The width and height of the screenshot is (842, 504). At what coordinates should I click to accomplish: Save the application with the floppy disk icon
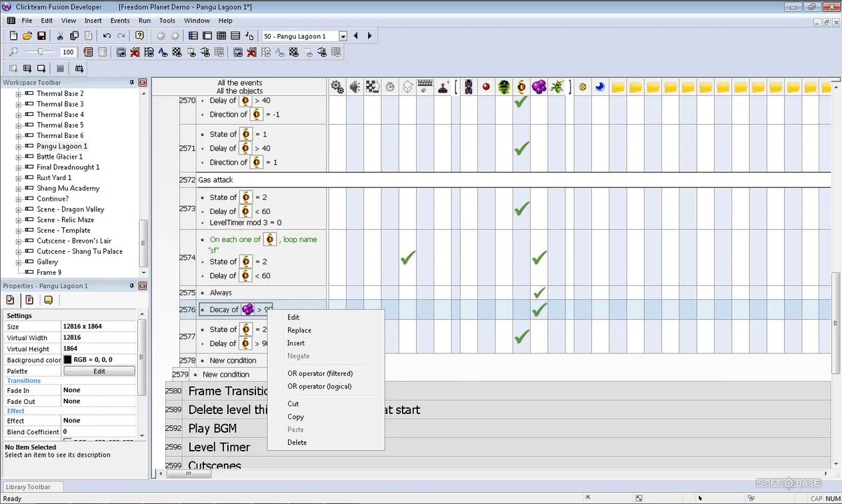pyautogui.click(x=41, y=36)
